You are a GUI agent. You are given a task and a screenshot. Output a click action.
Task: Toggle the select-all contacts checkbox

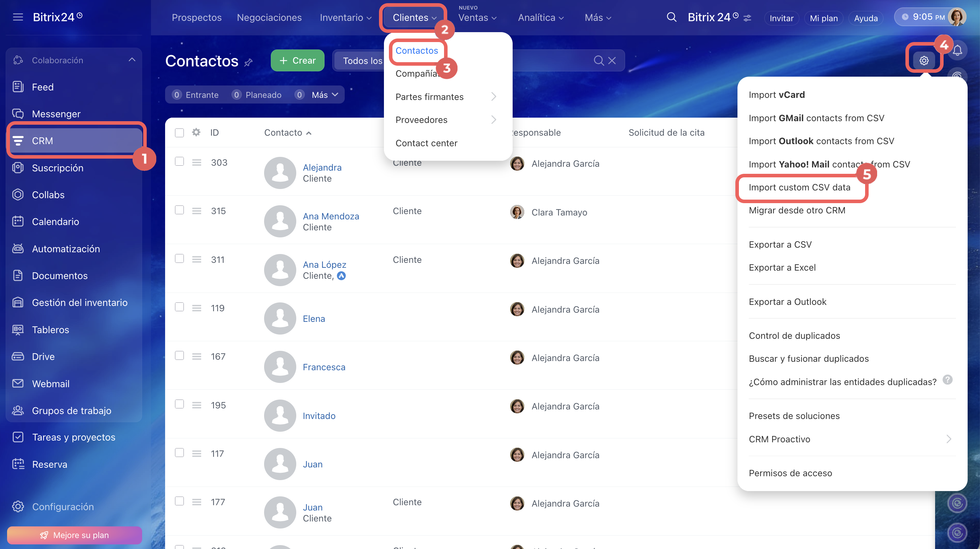[179, 133]
